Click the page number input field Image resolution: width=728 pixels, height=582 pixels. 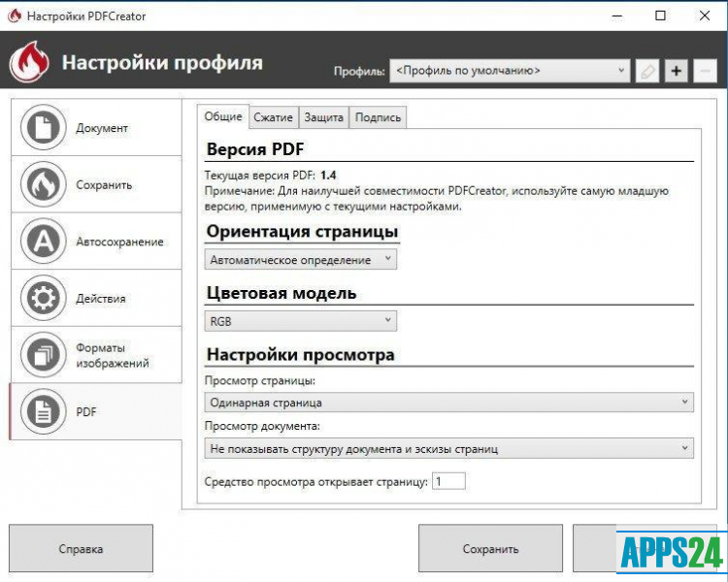[x=448, y=481]
